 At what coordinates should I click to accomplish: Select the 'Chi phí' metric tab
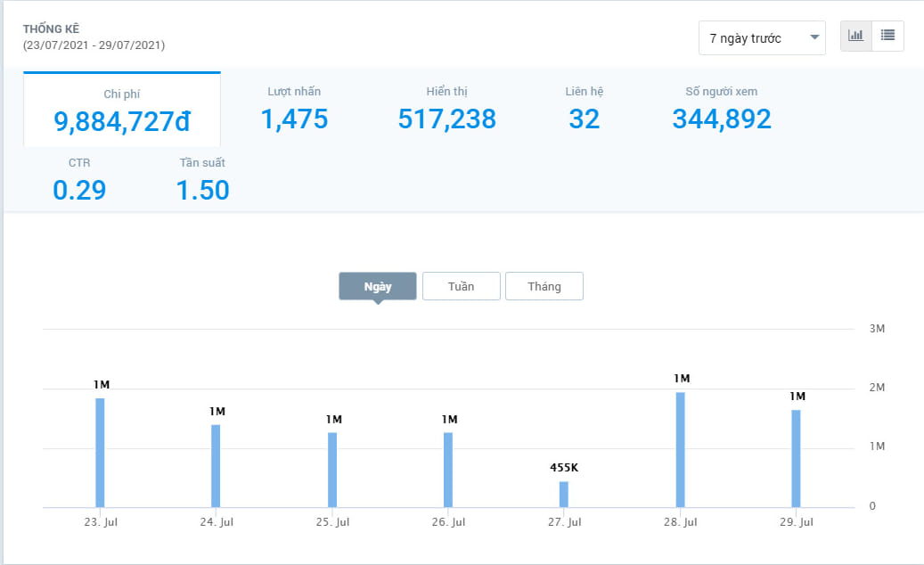122,110
